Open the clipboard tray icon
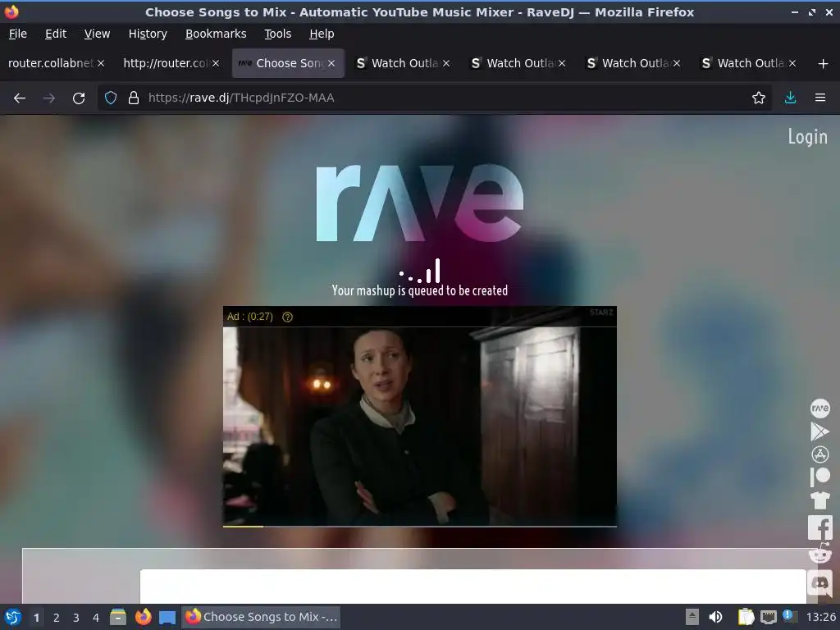The height and width of the screenshot is (630, 840). (746, 617)
